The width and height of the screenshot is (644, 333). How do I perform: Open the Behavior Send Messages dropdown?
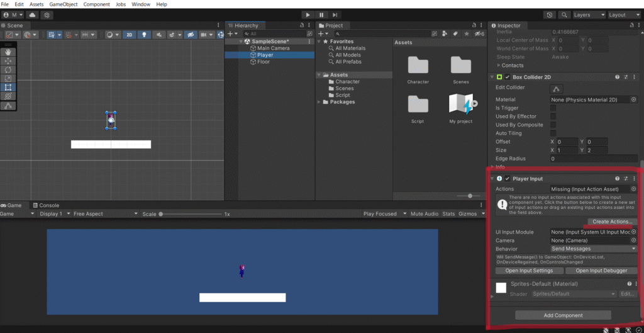click(594, 249)
